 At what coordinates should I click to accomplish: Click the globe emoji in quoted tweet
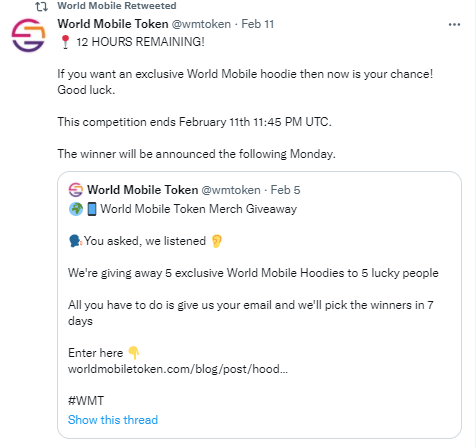(76, 209)
